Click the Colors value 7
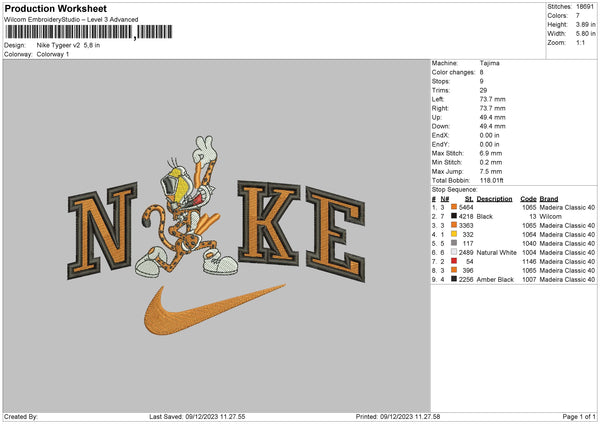Screen dimensions: 600x424 coord(578,16)
